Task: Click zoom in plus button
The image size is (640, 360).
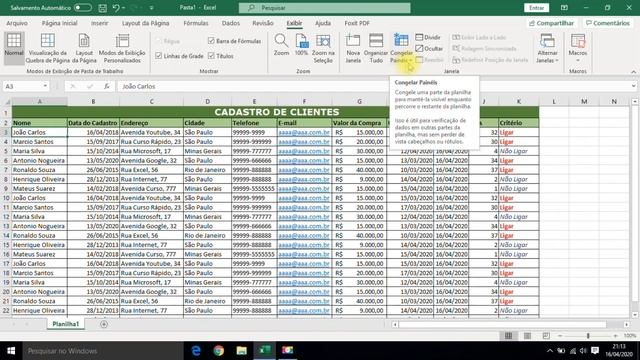Action: (615, 336)
